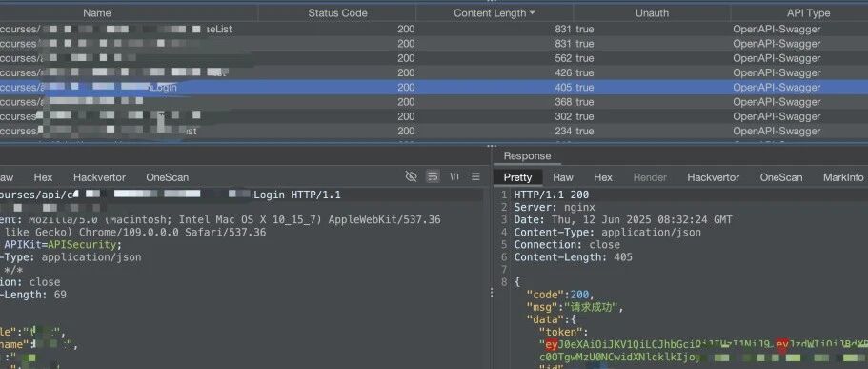
Task: Click the Response panel title
Action: (x=527, y=156)
